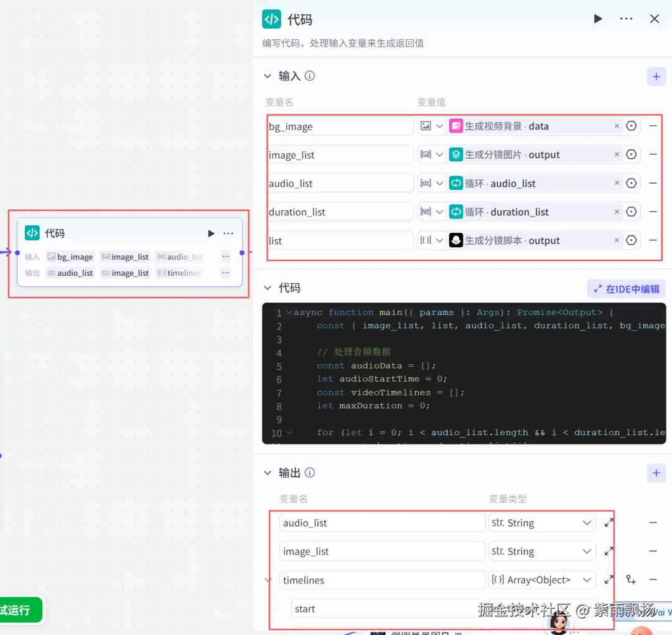Click inside the code editor area

pyautogui.click(x=464, y=373)
